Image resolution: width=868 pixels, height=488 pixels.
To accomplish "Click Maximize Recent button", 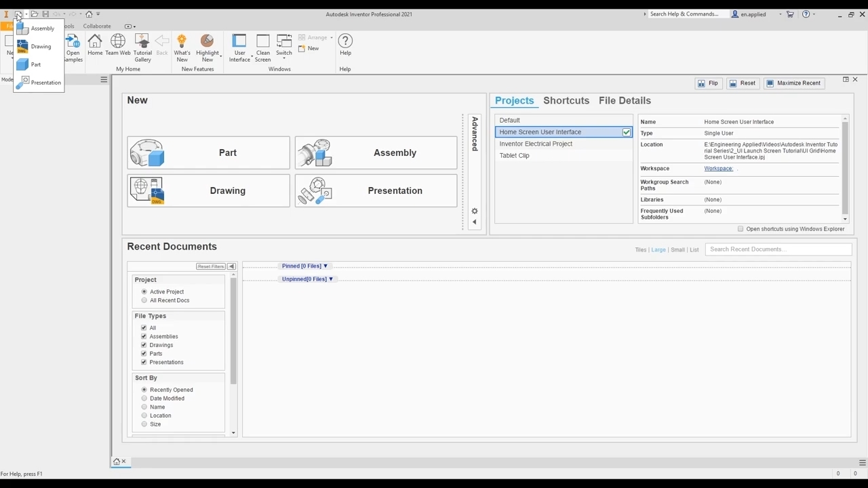I will coord(793,83).
